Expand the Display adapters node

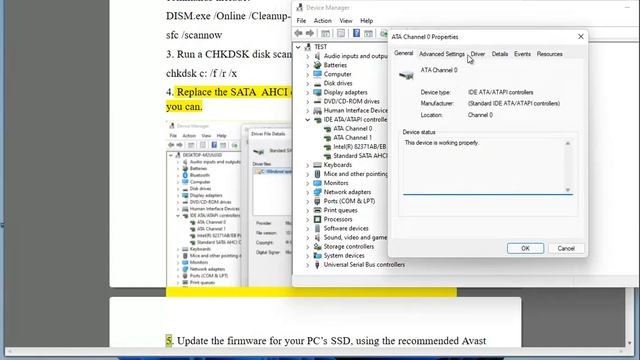308,92
